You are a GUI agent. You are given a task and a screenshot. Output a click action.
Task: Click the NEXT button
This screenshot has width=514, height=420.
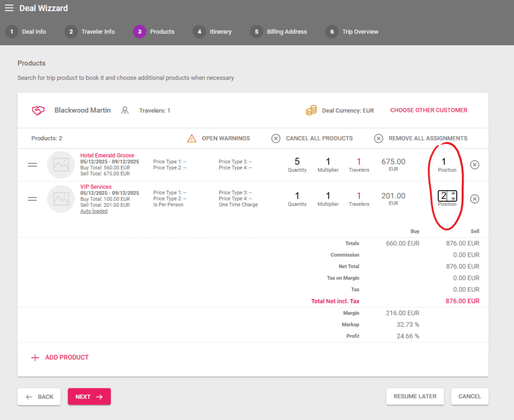point(89,396)
